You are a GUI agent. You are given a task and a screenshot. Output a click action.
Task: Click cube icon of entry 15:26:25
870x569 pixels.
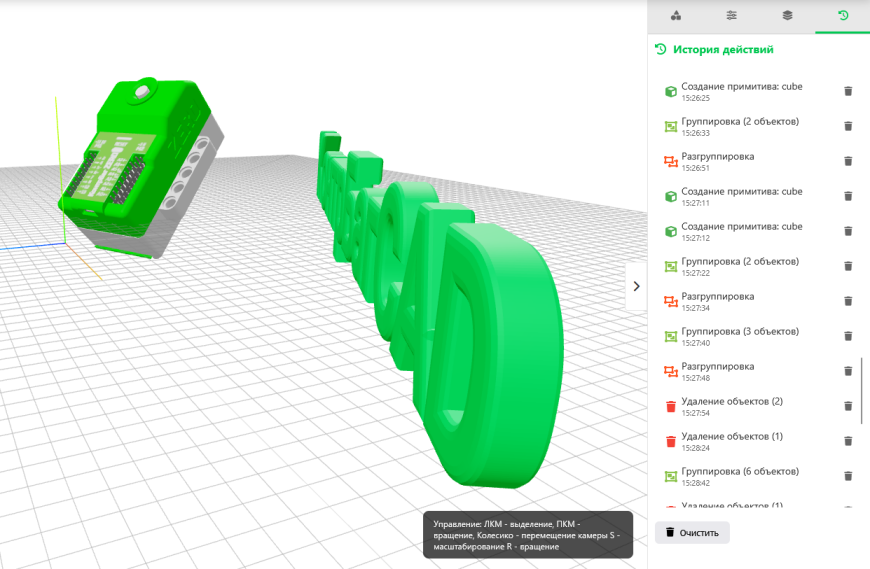(x=671, y=92)
